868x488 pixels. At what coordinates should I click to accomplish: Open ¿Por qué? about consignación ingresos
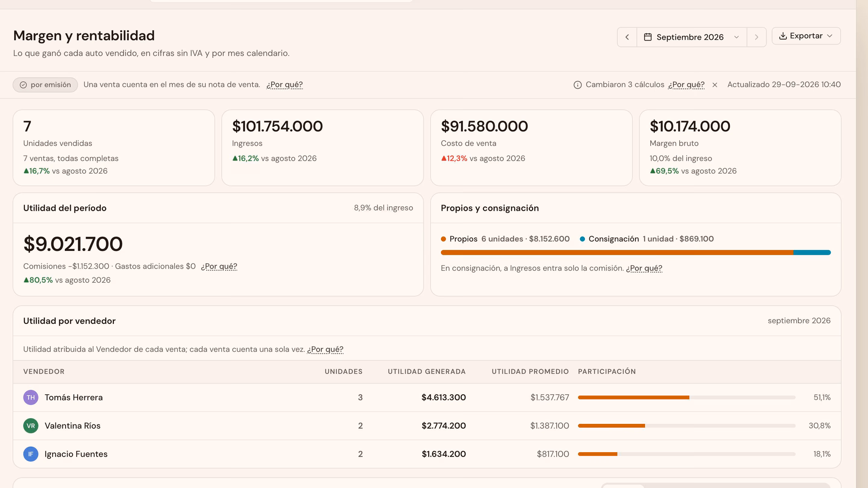pyautogui.click(x=644, y=268)
